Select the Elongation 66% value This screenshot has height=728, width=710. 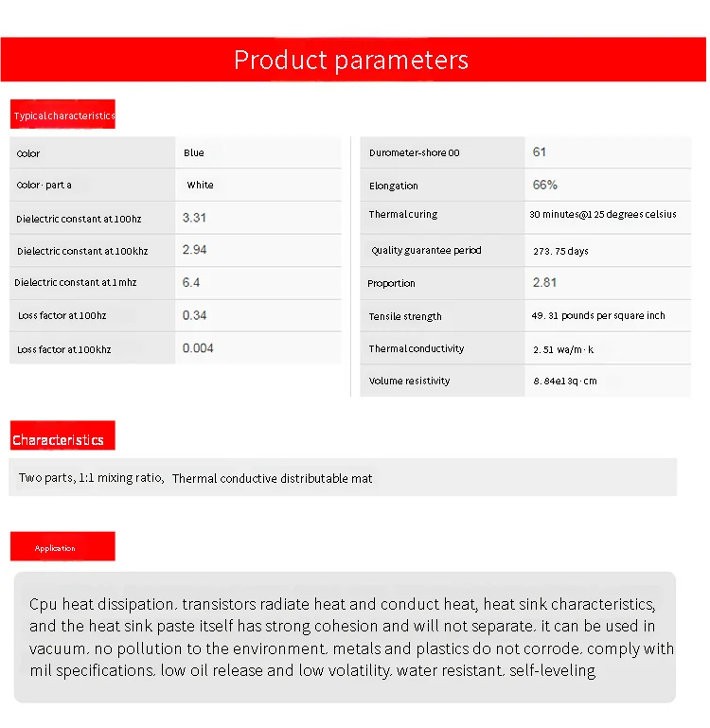click(545, 185)
